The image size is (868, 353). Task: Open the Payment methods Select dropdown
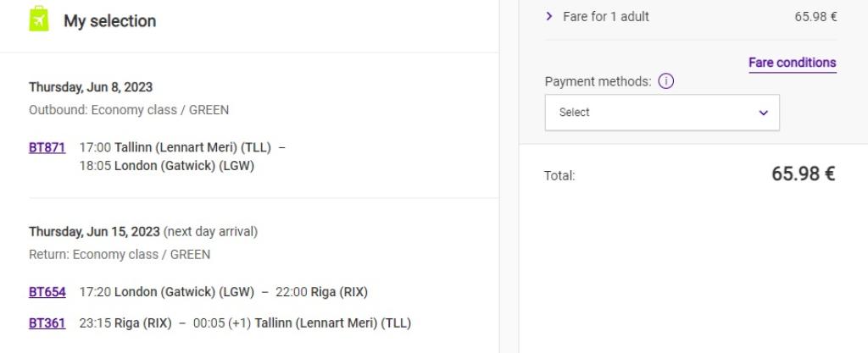point(661,113)
